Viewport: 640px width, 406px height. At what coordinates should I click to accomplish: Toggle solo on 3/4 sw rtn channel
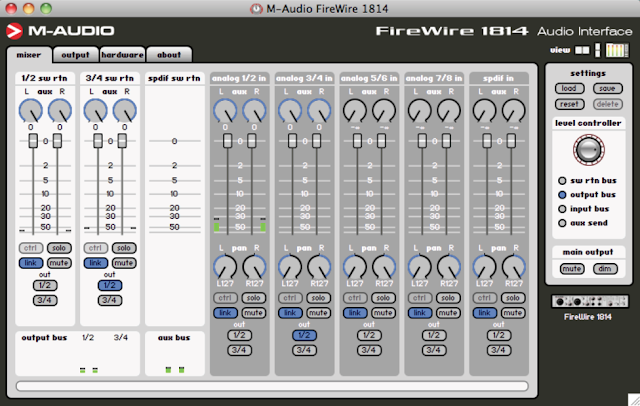click(x=124, y=248)
